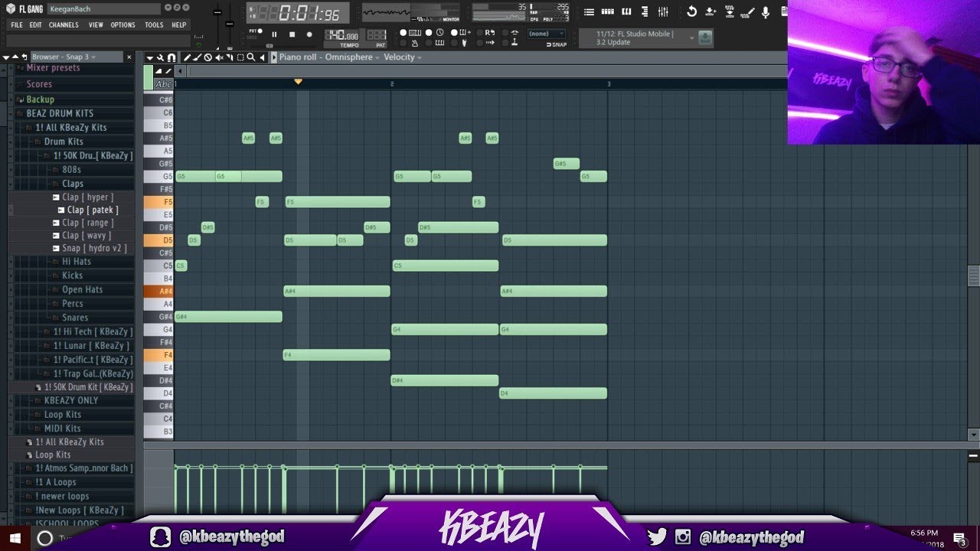Select the Mute tool in piano roll
Image resolution: width=980 pixels, height=551 pixels.
pyautogui.click(x=219, y=57)
